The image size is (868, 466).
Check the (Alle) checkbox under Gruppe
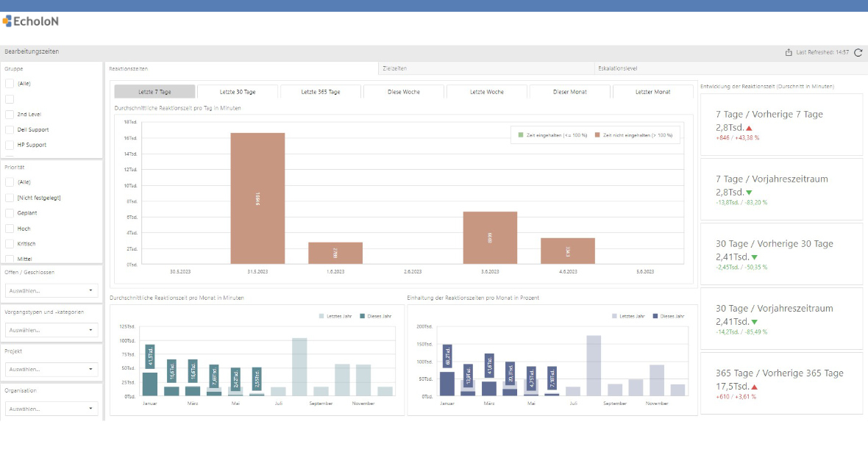click(10, 84)
